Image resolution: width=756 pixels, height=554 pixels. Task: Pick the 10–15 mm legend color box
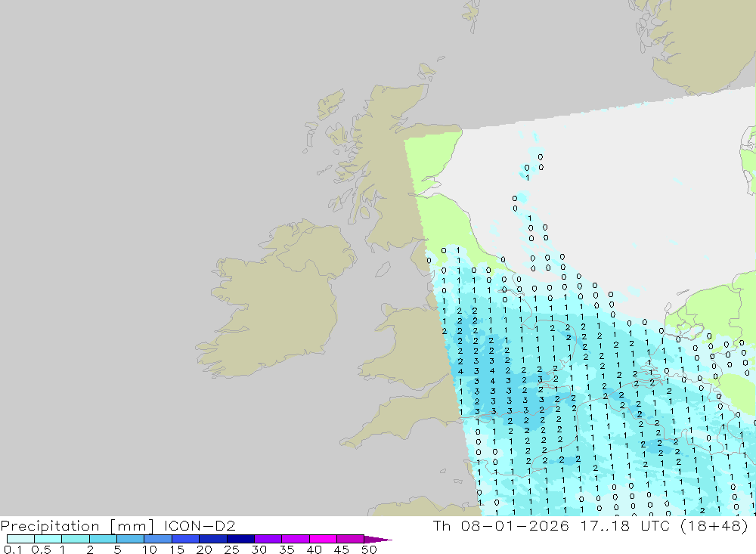[x=158, y=539]
